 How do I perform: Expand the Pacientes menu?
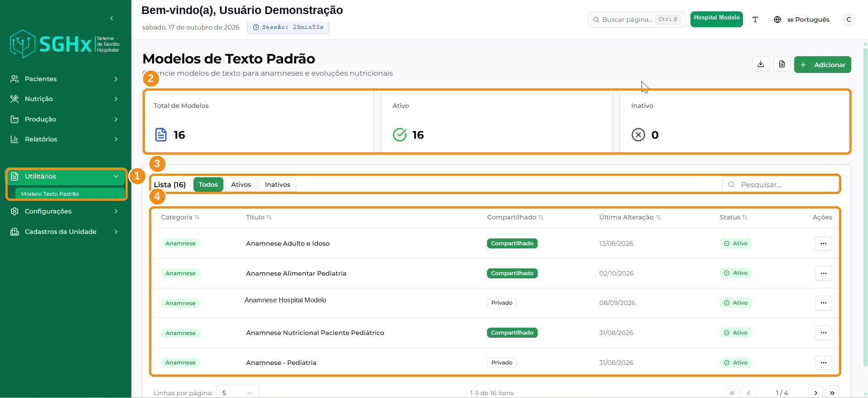coord(65,79)
